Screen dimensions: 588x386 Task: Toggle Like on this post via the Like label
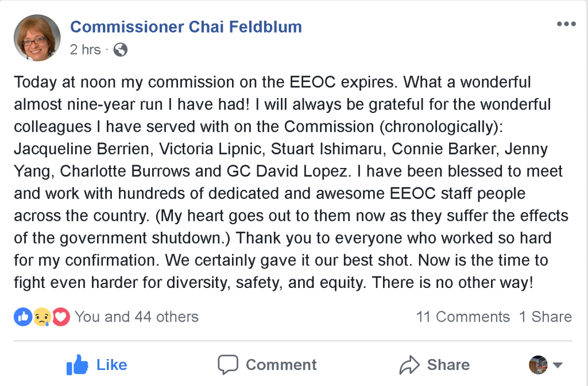coord(111,365)
